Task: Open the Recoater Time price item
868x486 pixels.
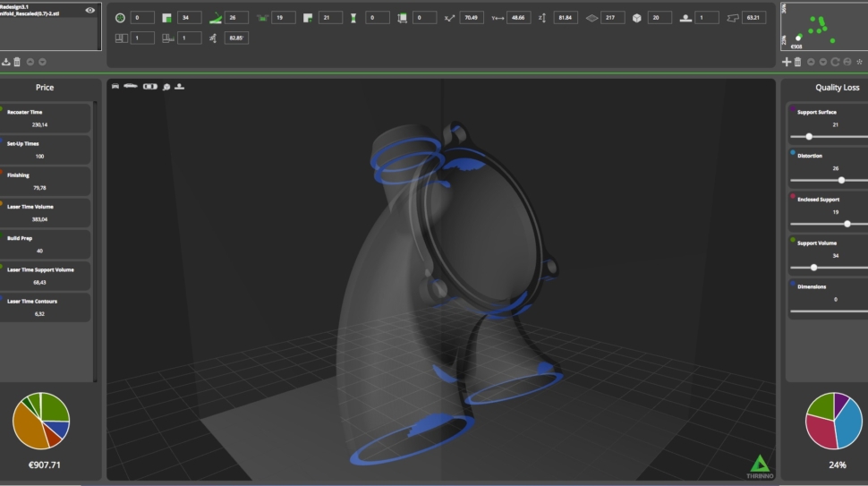Action: (x=47, y=118)
